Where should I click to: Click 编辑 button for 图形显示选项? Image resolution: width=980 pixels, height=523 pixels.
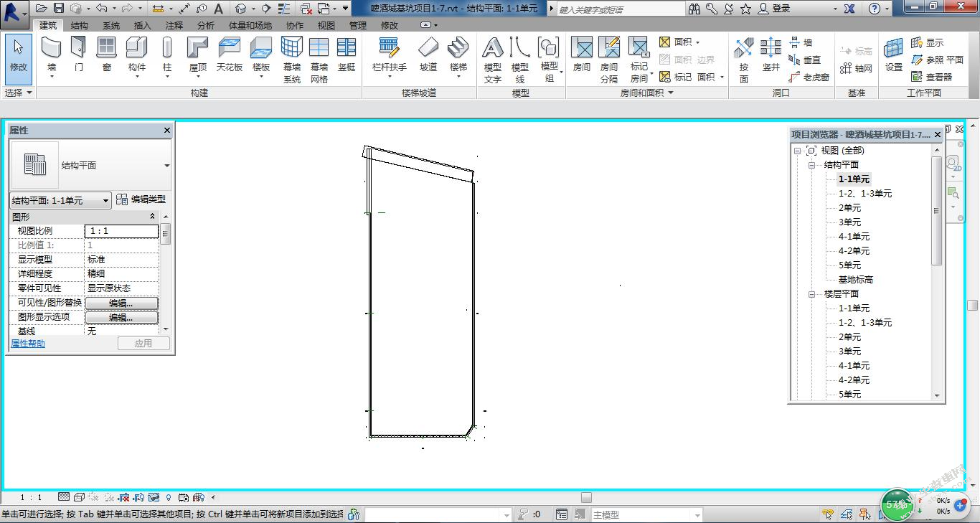[121, 317]
